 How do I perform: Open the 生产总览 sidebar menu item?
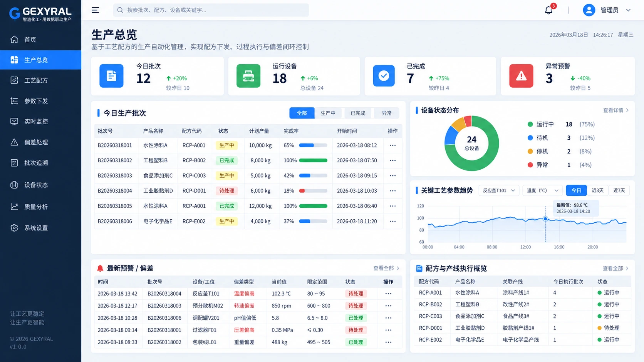40,60
